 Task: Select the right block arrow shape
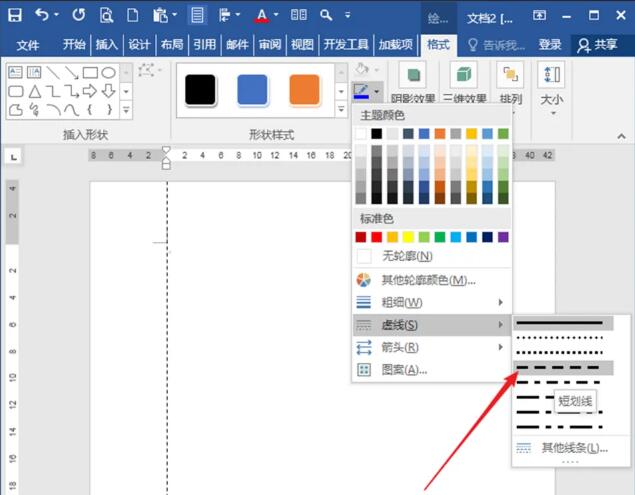(90, 91)
